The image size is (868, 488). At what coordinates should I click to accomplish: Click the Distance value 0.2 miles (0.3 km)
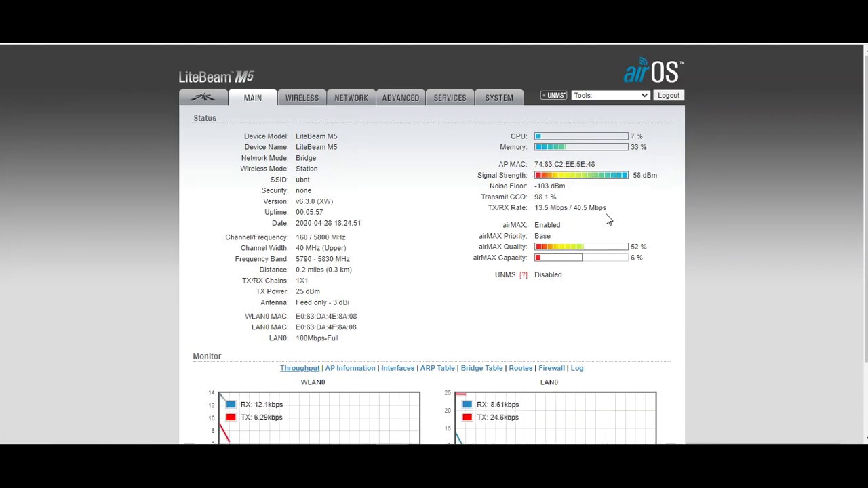323,270
